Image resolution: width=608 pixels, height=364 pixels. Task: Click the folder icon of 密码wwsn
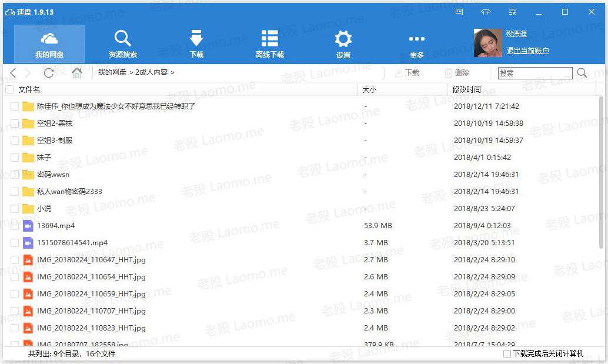28,175
